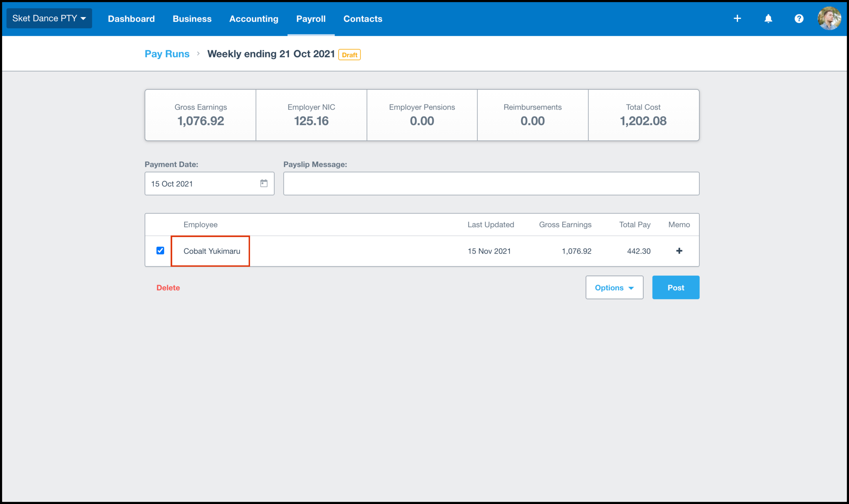Delete this pay run
849x504 pixels.
168,288
